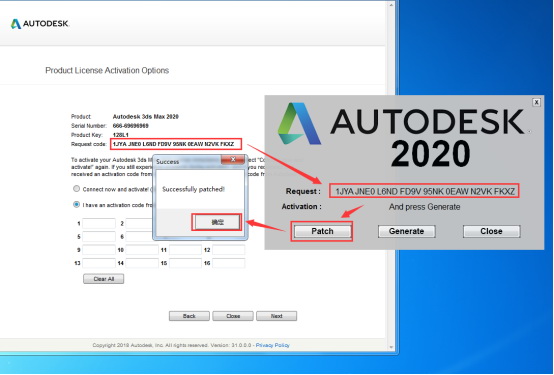
Task: Click the Close button below the activation form
Action: point(233,316)
